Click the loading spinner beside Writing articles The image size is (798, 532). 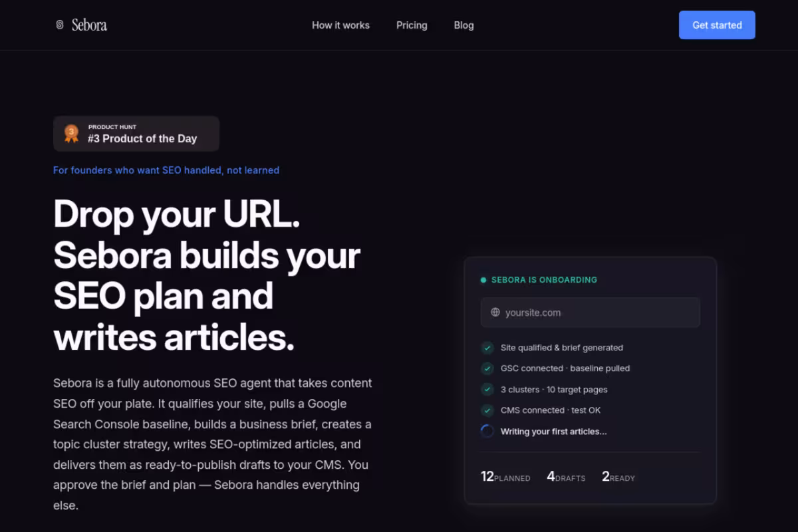pyautogui.click(x=487, y=431)
